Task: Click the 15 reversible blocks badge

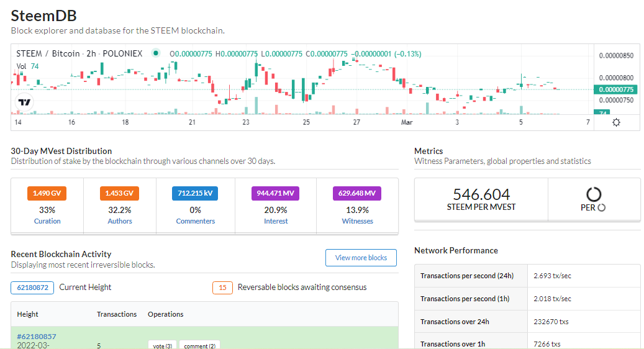Action: point(222,288)
